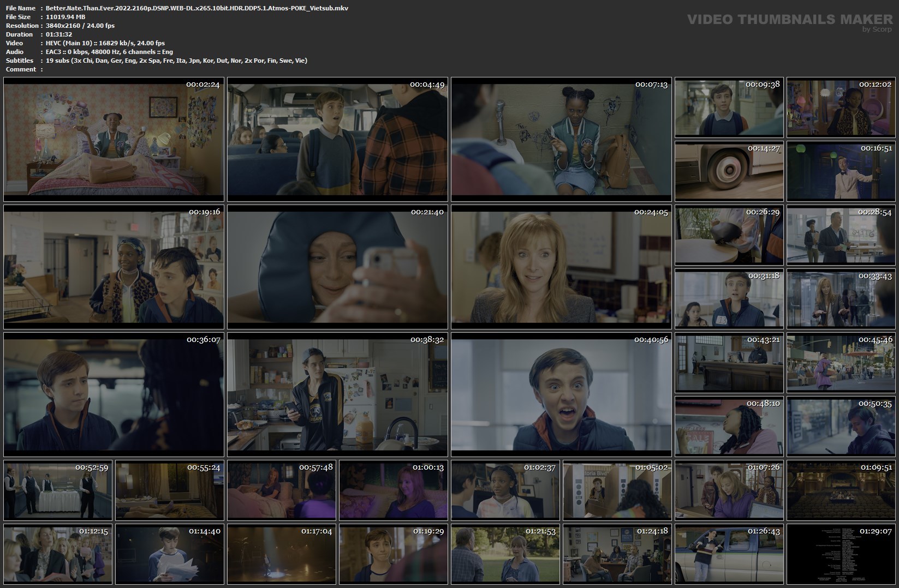This screenshot has height=588, width=899.
Task: Select the thumbnail stamped 00:19:16
Action: click(x=114, y=267)
